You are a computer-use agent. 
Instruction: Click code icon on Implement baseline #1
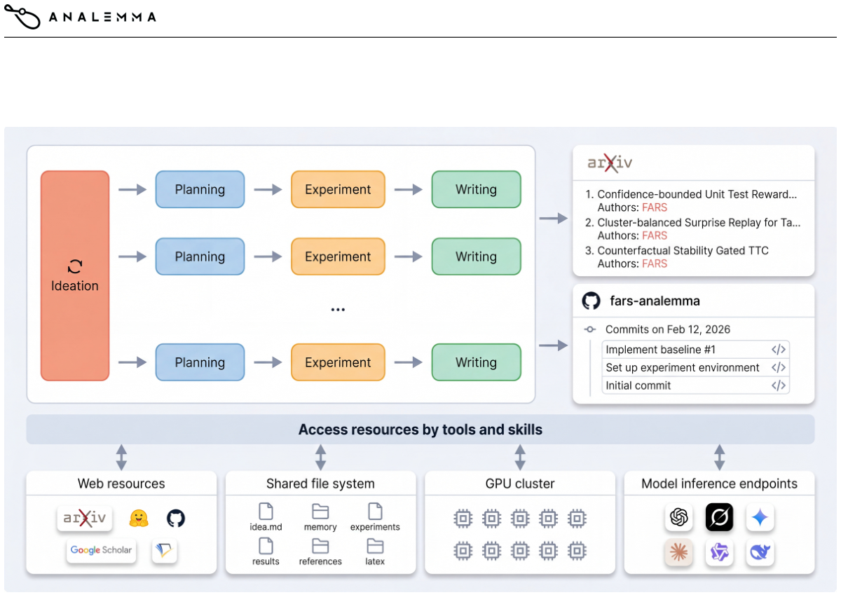click(778, 350)
